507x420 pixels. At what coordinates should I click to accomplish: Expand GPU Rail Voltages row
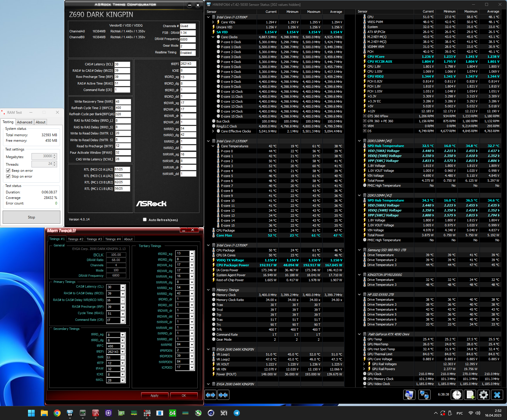point(364,364)
